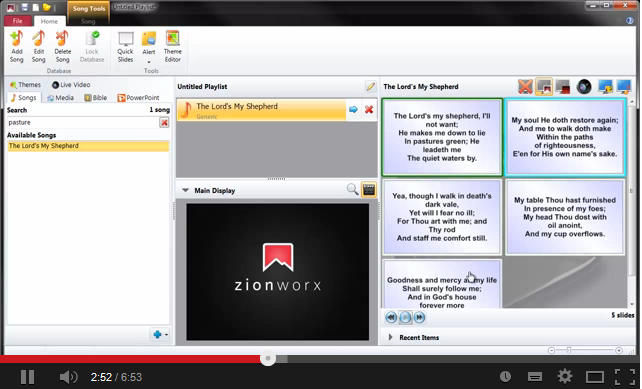This screenshot has width=642, height=389.
Task: Toggle the clapperboard preview button in Main Display
Action: (368, 190)
